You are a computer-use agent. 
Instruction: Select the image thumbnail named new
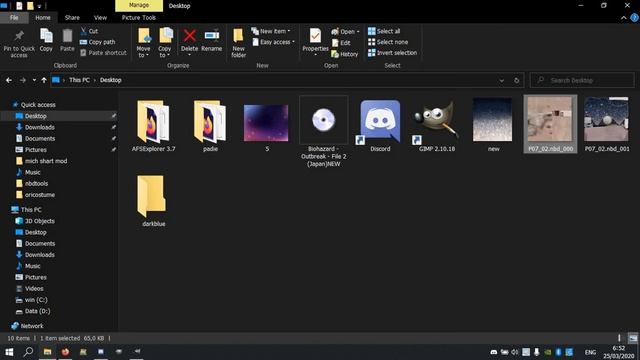(493, 126)
